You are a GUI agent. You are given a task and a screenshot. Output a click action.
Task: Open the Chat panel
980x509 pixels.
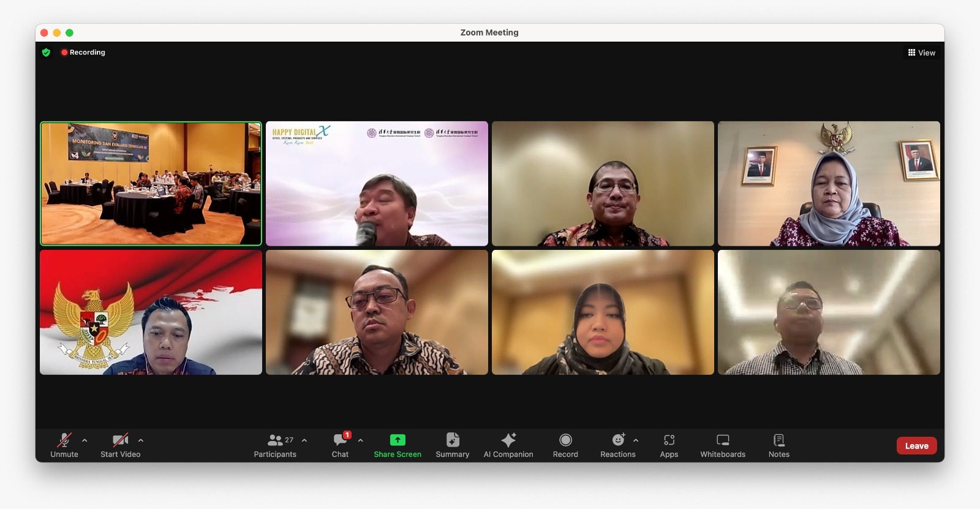(x=340, y=445)
